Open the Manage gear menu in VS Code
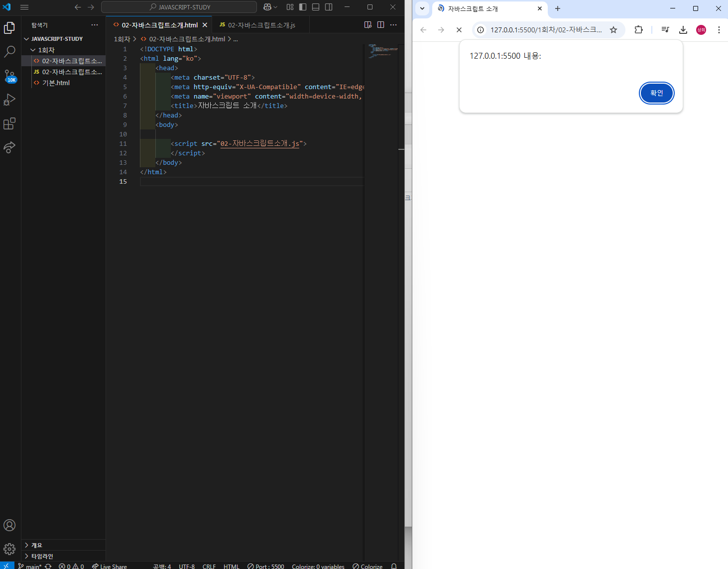 coord(9,549)
